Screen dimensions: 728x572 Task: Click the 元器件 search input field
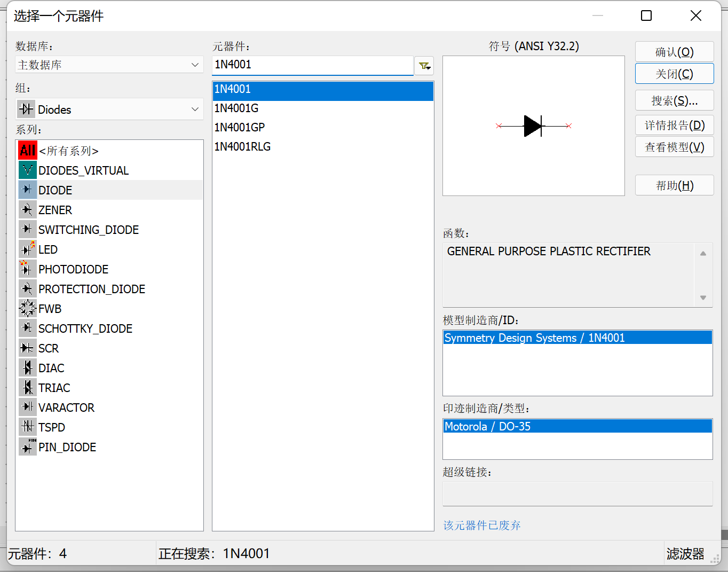(x=313, y=65)
